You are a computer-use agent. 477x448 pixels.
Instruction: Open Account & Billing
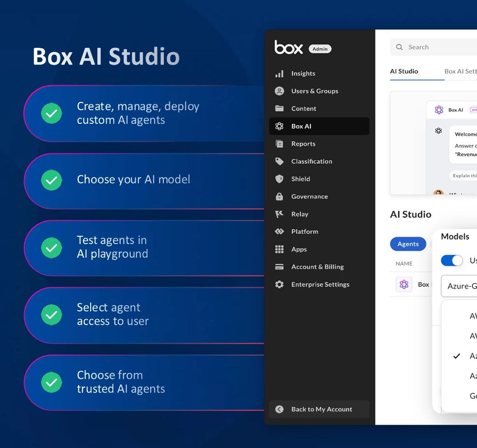[319, 267]
